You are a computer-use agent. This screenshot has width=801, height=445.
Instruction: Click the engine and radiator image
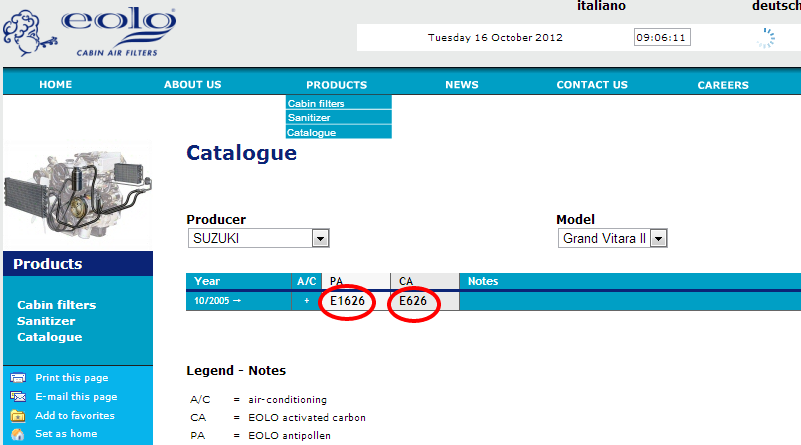[x=77, y=192]
